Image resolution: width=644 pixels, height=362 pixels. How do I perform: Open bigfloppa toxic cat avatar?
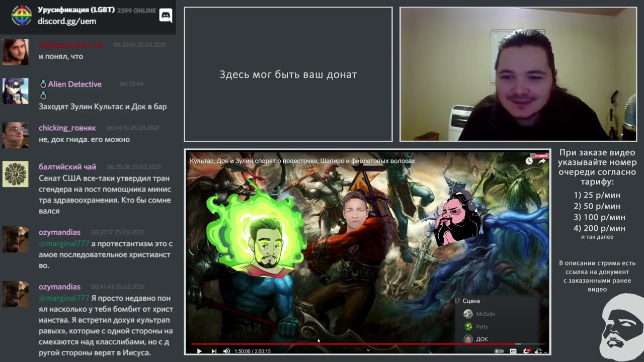[15, 52]
